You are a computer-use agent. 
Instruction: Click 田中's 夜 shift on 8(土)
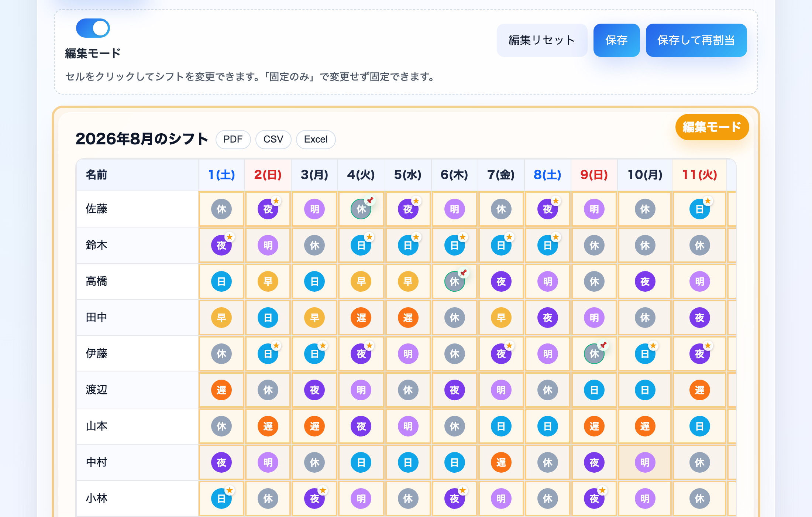(548, 318)
